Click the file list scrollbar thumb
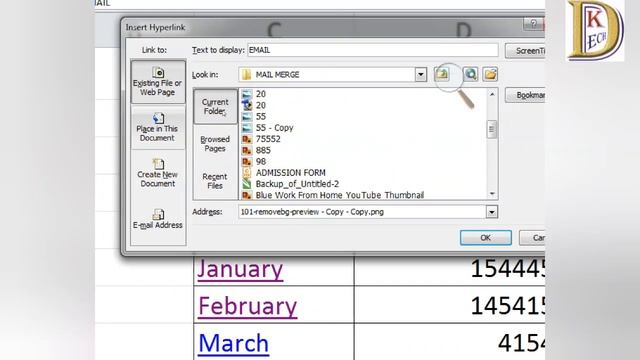Viewport: 640px width, 360px height. coord(492,129)
